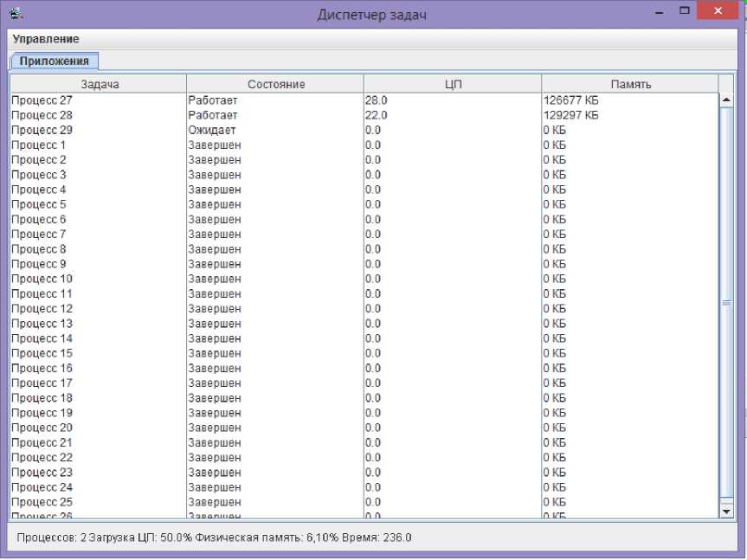Click the ЦП column header
The height and width of the screenshot is (560, 747).
click(453, 84)
